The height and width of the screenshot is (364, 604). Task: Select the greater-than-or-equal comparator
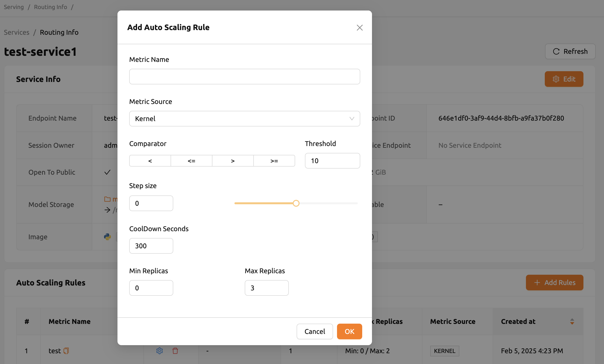coord(274,160)
